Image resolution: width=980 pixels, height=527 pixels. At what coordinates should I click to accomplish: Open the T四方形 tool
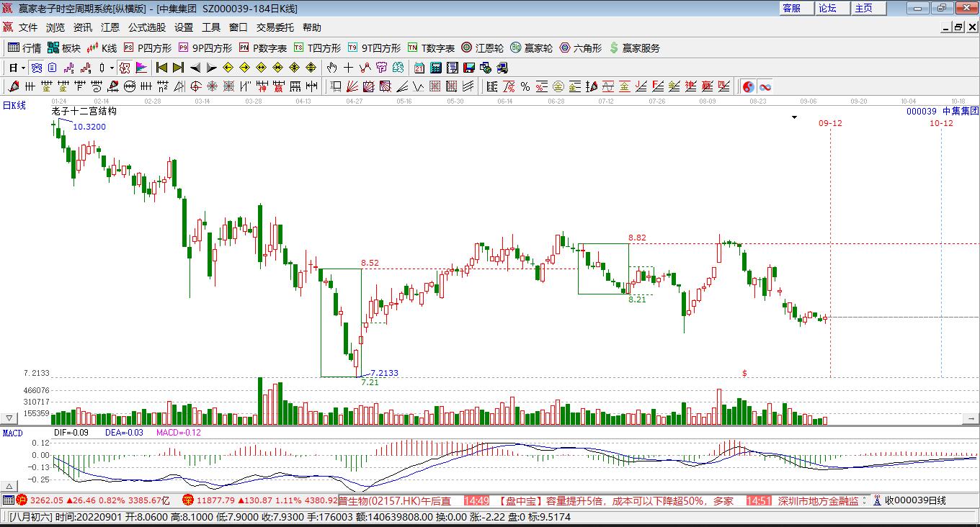click(x=317, y=48)
